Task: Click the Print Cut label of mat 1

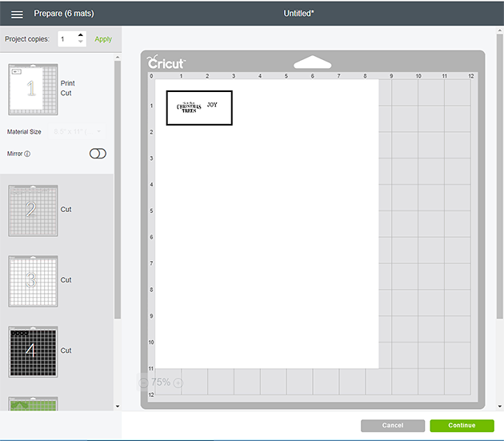Action: pos(67,88)
